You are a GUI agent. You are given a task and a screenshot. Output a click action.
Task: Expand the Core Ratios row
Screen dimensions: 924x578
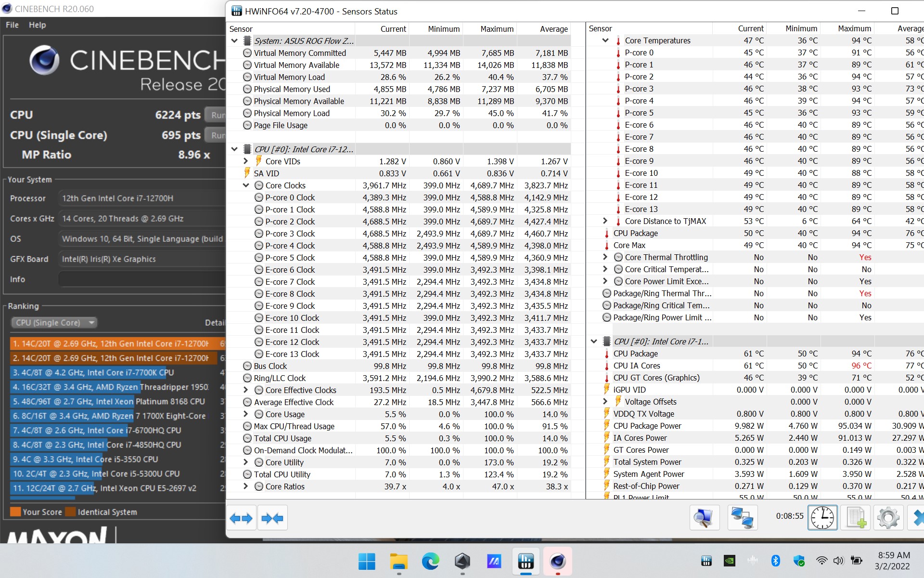(x=246, y=486)
